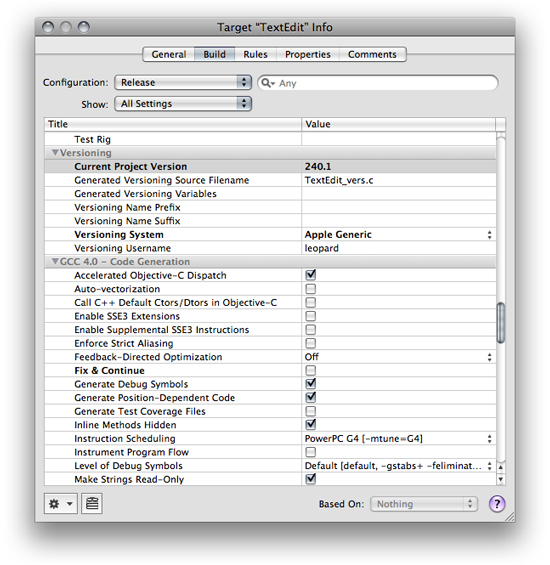Enable Supplemental SSE3 Instructions checkbox
Screen dimensions: 550x565
(310, 330)
